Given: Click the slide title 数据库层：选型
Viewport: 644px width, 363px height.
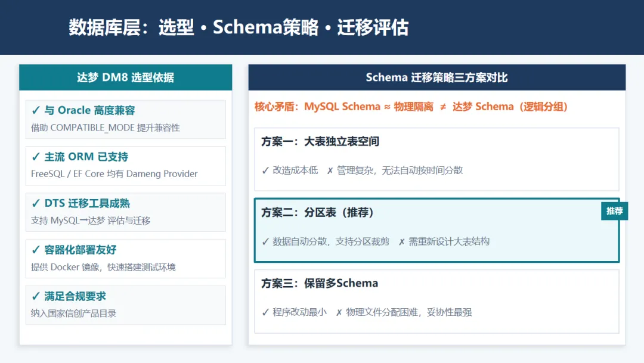Looking at the screenshot, I should click(x=239, y=27).
